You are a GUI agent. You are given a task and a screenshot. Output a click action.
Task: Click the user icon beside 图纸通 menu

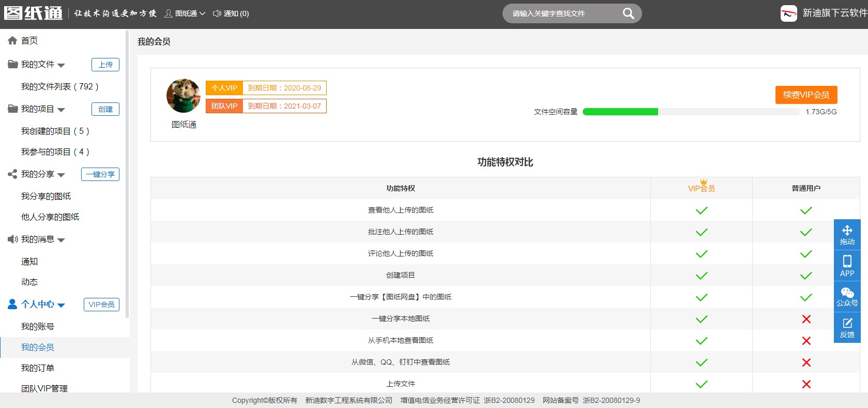(169, 13)
